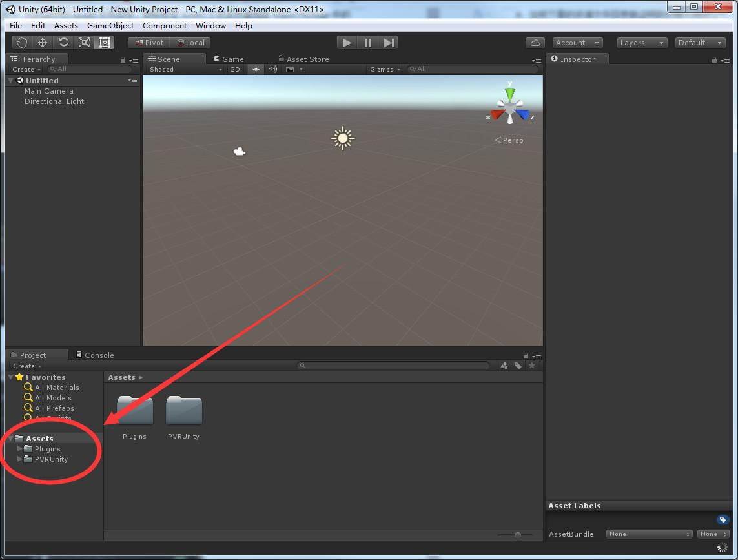Open Search by Label tag icon
738x560 pixels.
click(518, 366)
